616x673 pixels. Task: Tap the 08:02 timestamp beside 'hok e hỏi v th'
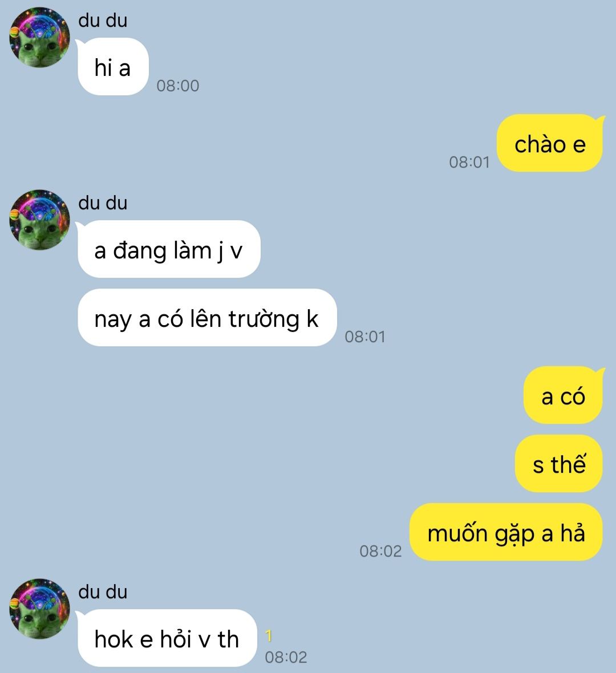tap(286, 657)
